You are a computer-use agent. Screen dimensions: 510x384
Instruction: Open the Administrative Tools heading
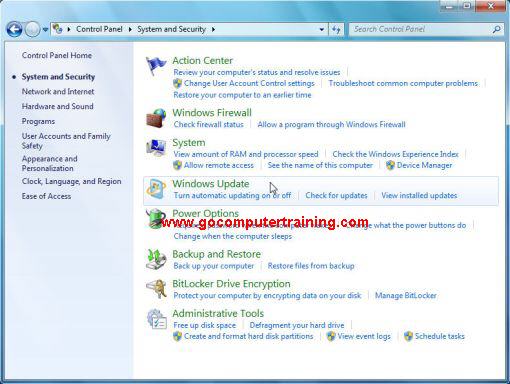[218, 314]
